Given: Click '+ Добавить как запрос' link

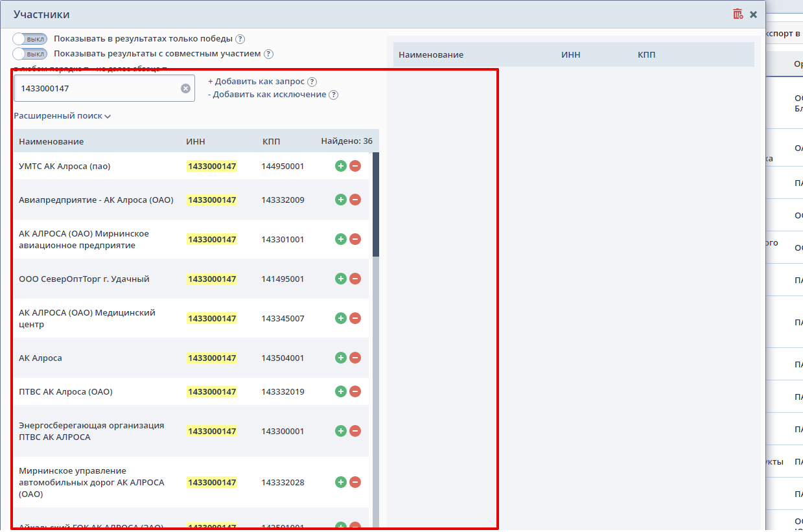Looking at the screenshot, I should 256,82.
